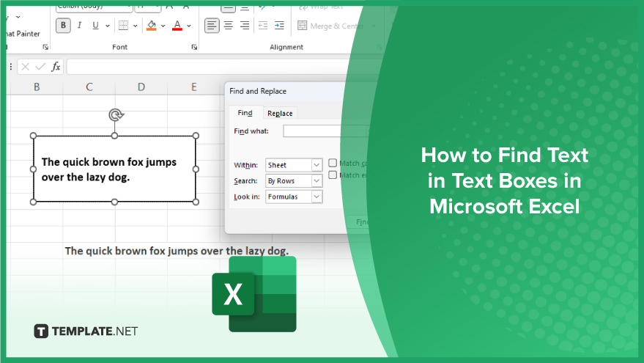This screenshot has width=644, height=363.
Task: Select column D header
Action: pyautogui.click(x=141, y=87)
